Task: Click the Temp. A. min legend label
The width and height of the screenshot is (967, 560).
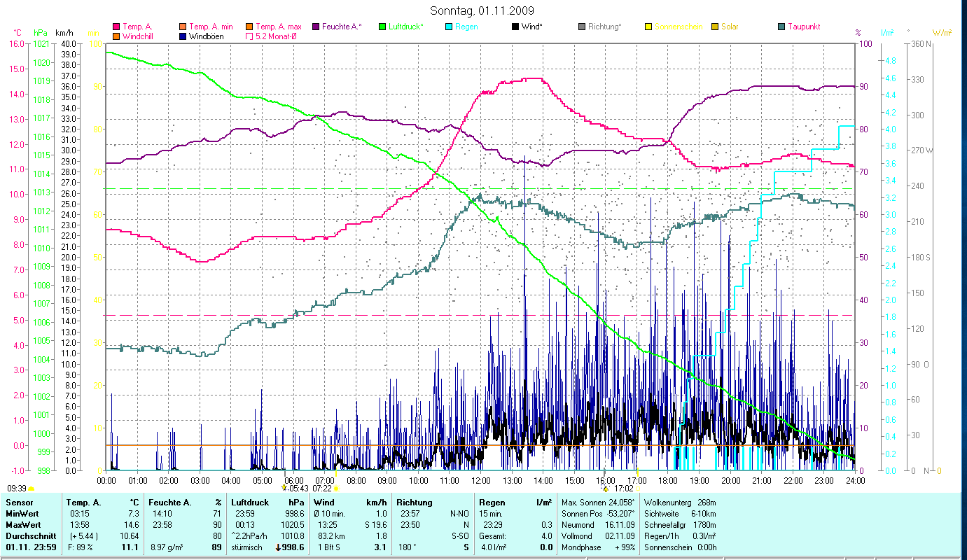Action: [x=211, y=27]
